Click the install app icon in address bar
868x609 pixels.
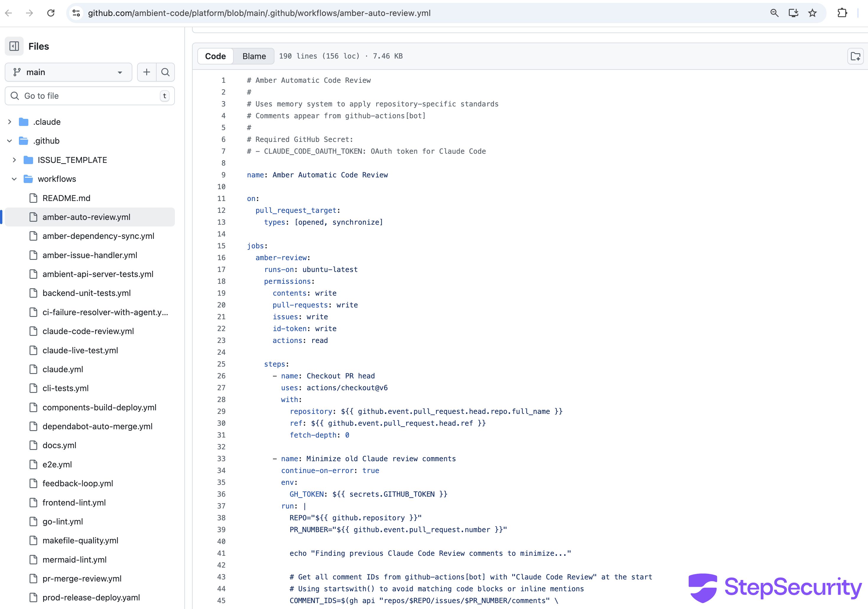793,13
